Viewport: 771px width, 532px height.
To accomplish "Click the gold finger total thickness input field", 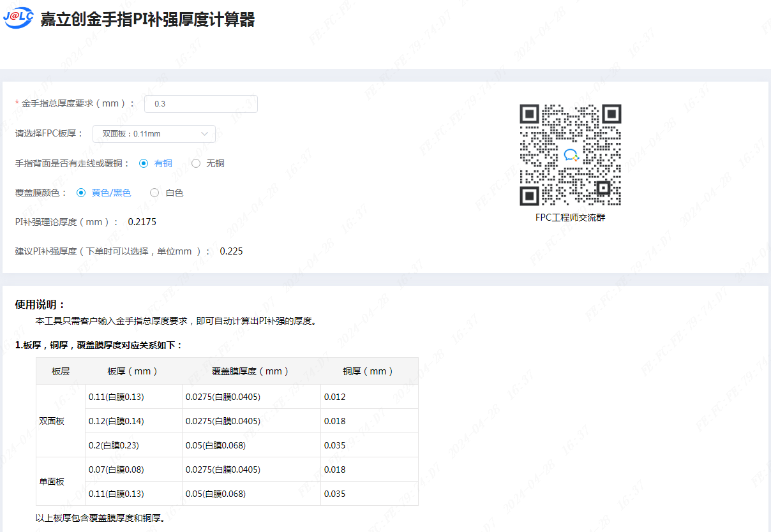I will tap(201, 103).
